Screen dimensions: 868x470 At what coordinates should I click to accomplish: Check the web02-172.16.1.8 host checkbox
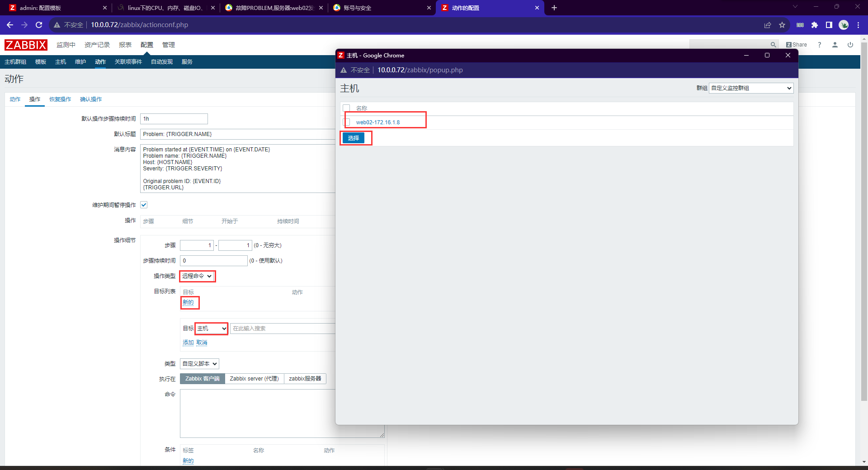(x=346, y=122)
